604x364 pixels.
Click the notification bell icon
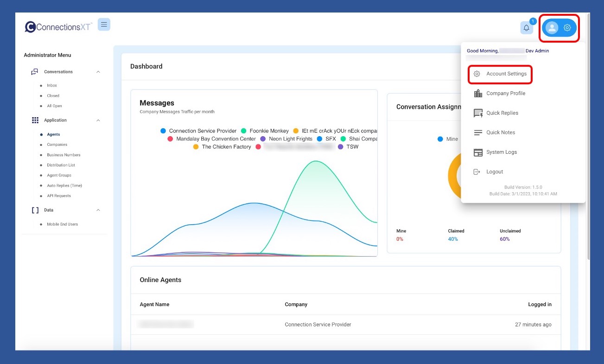point(526,28)
